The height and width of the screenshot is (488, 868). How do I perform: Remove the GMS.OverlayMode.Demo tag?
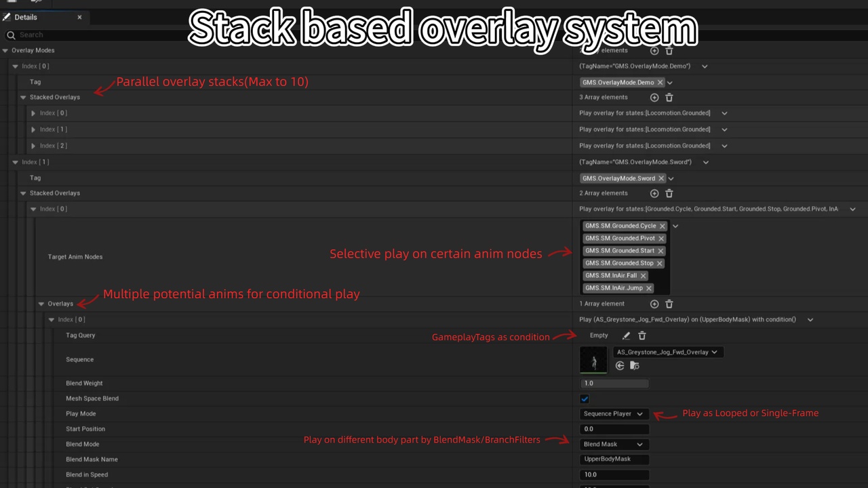click(x=660, y=82)
